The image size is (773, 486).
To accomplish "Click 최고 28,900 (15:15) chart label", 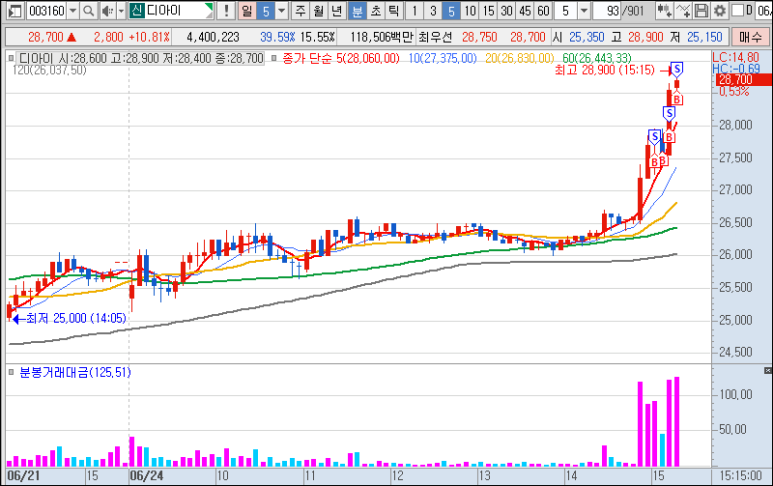I will pos(604,70).
